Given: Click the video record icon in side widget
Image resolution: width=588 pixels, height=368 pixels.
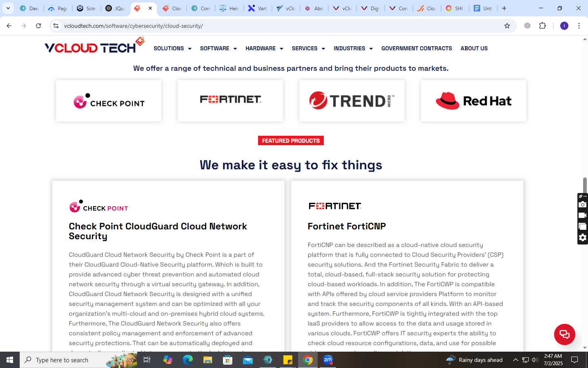Looking at the screenshot, I should [x=583, y=215].
